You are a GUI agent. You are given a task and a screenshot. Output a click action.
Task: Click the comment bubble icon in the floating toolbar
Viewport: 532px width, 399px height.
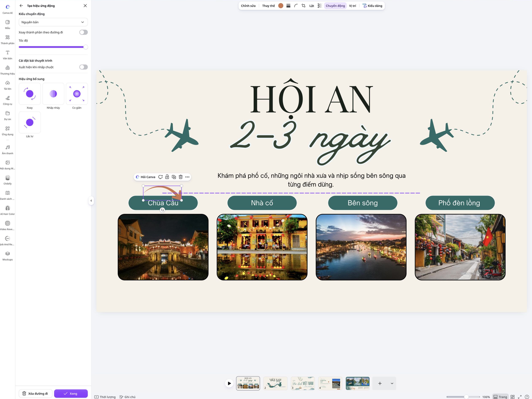160,177
